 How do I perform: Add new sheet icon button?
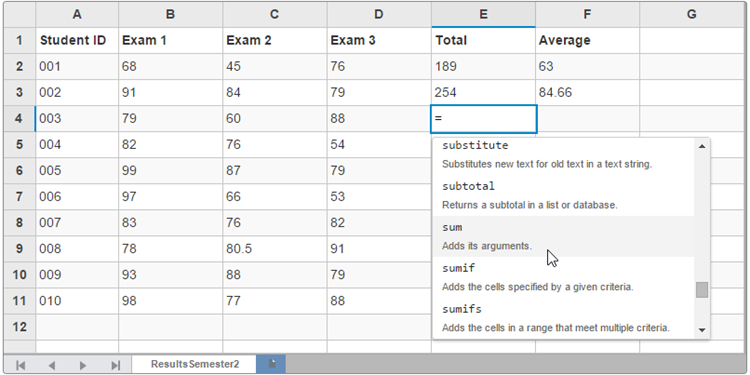click(271, 364)
